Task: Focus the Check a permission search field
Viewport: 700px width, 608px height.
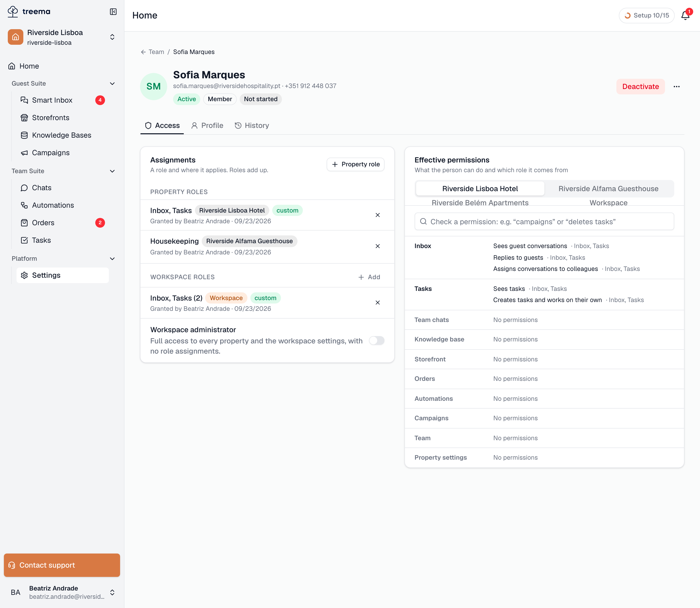Action: 544,222
